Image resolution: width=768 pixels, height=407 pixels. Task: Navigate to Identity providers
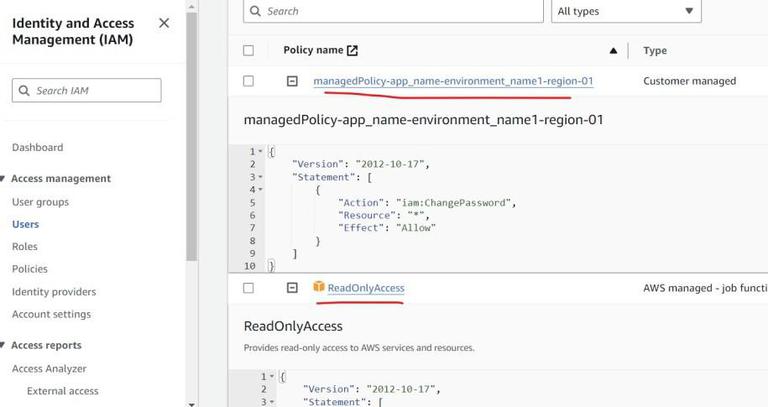point(54,292)
